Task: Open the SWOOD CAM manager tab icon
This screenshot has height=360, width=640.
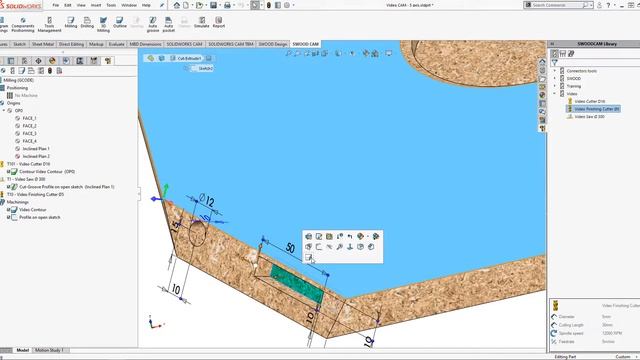Action: 108,61
